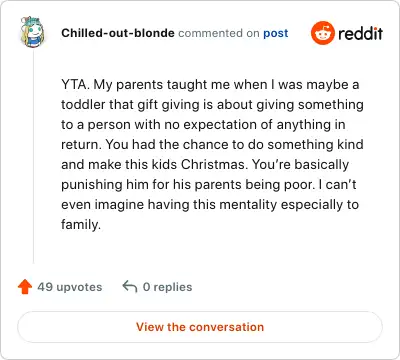
Task: Follow the blue "post" link
Action: point(276,33)
